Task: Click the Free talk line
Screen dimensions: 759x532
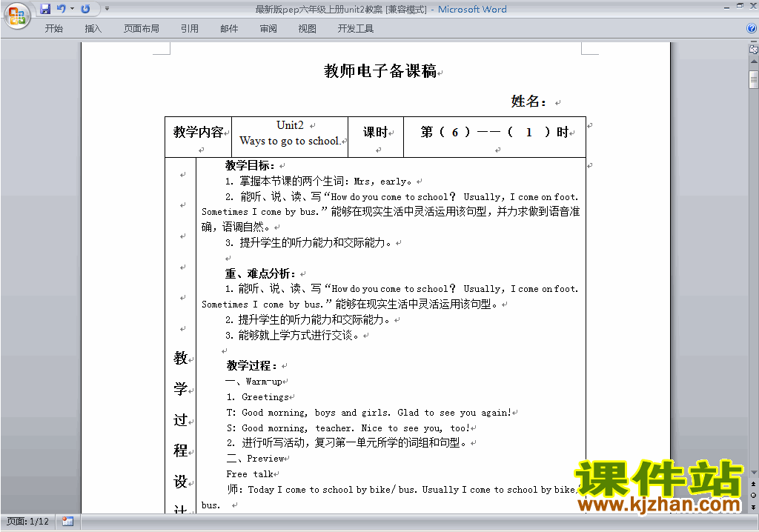Action: tap(250, 474)
